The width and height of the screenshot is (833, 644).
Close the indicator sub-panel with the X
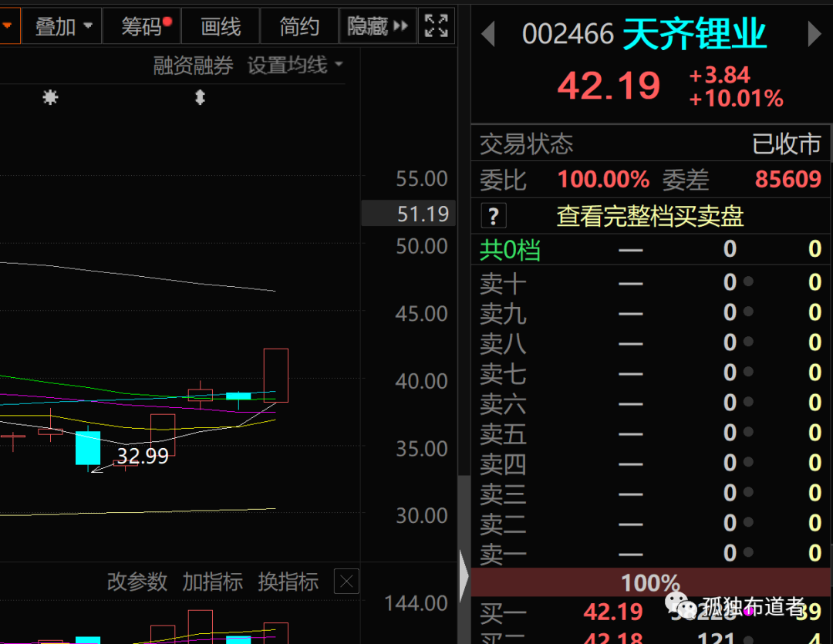click(x=346, y=582)
